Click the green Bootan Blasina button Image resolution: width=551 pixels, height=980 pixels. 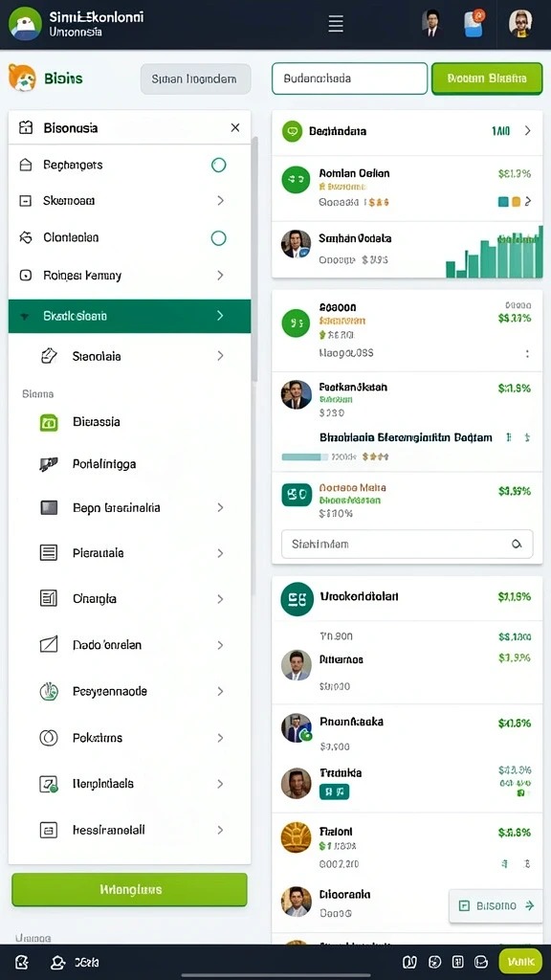click(x=487, y=78)
